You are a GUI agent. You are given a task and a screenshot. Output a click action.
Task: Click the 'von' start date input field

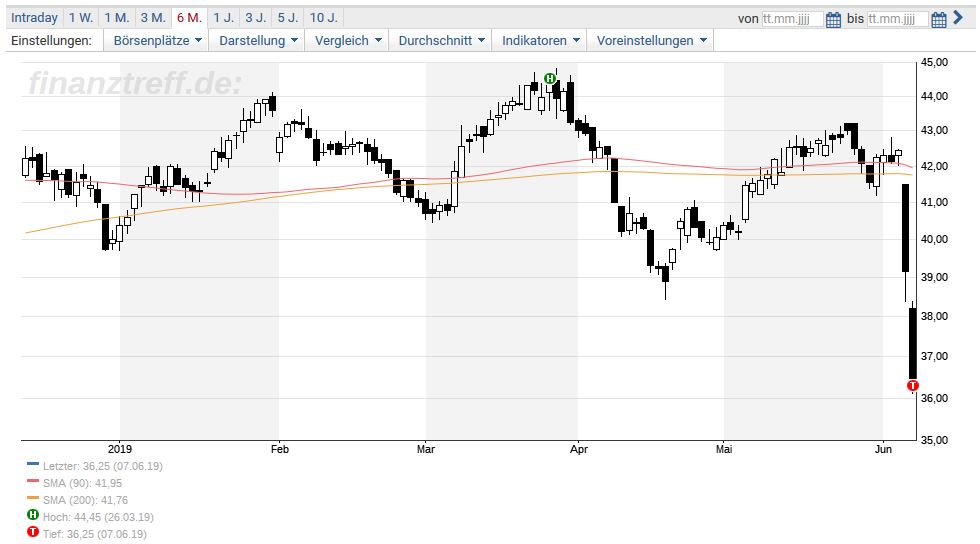point(792,19)
